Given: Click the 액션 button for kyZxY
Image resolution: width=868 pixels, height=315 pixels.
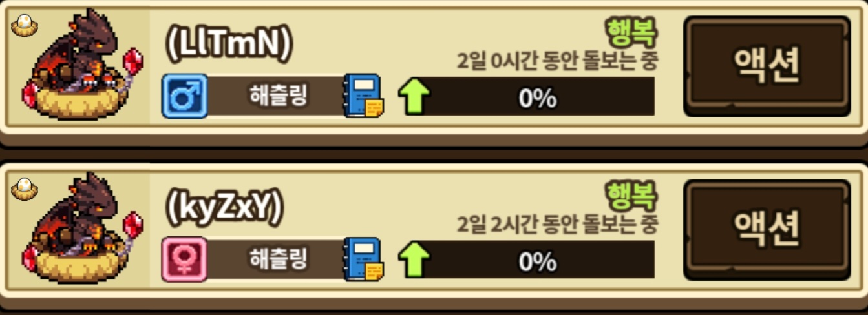Looking at the screenshot, I should tap(767, 229).
